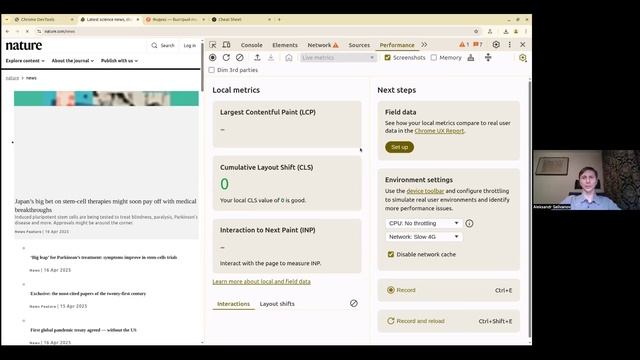Open the First global pandemic treaty article
Image resolution: width=640 pixels, height=360 pixels.
(x=83, y=330)
